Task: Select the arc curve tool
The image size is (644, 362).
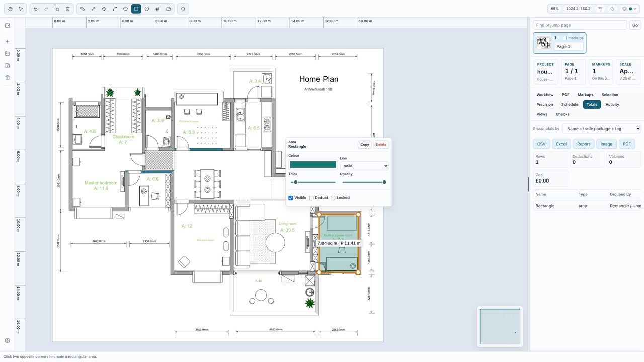Action: pos(115,9)
